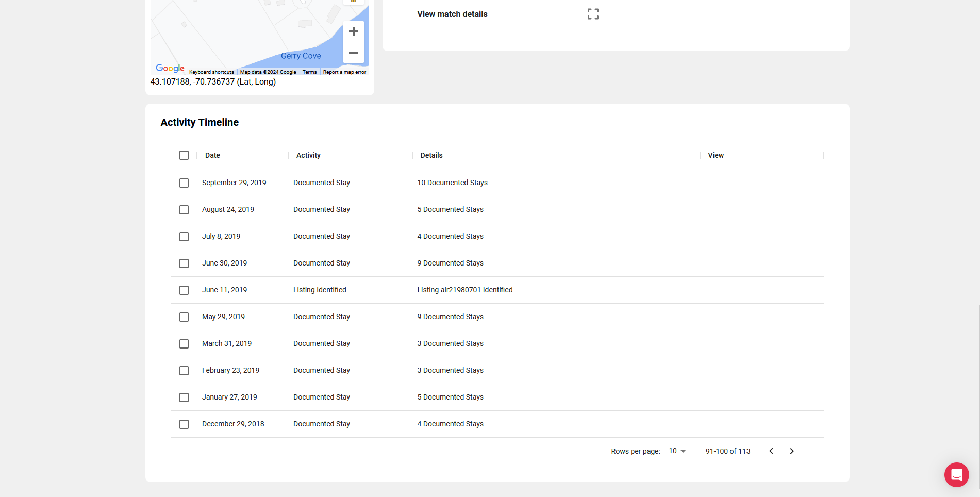The height and width of the screenshot is (497, 980).
Task: Click the View column header
Action: (x=716, y=155)
